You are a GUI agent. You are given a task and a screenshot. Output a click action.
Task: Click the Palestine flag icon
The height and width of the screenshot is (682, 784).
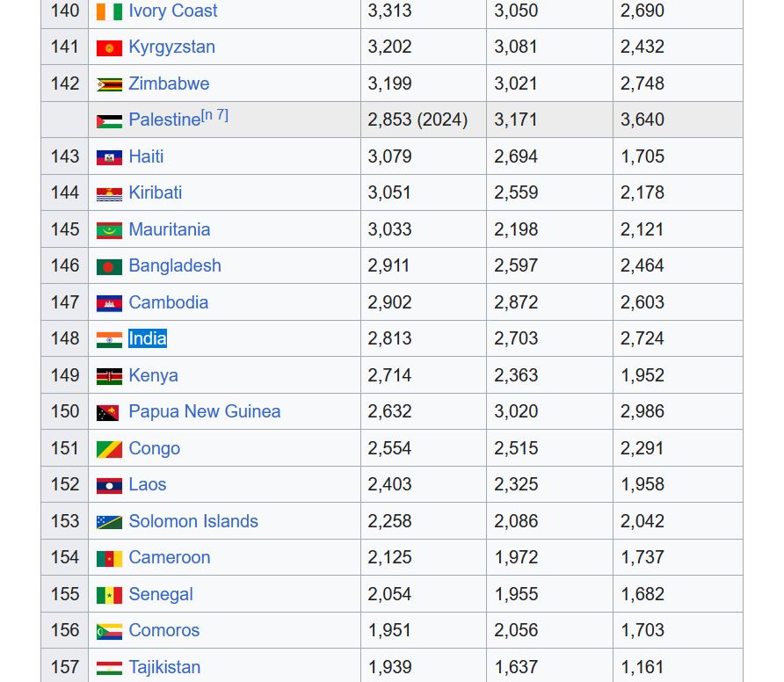coord(109,121)
